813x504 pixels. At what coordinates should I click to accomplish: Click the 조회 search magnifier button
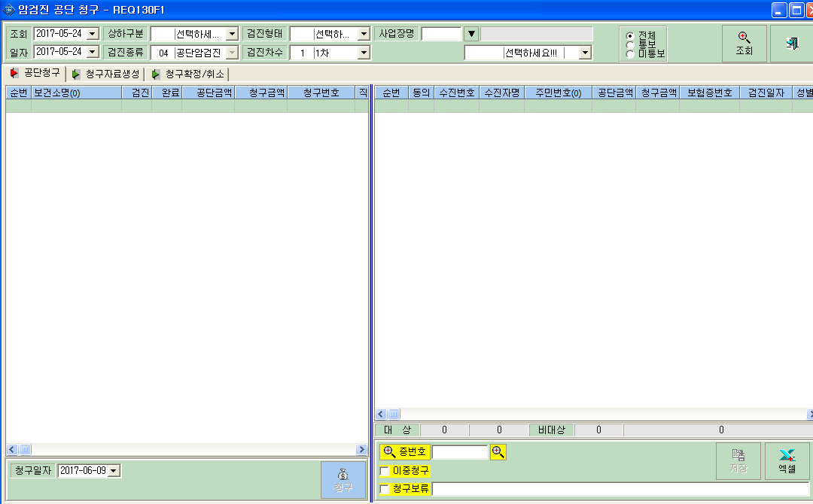pyautogui.click(x=744, y=44)
